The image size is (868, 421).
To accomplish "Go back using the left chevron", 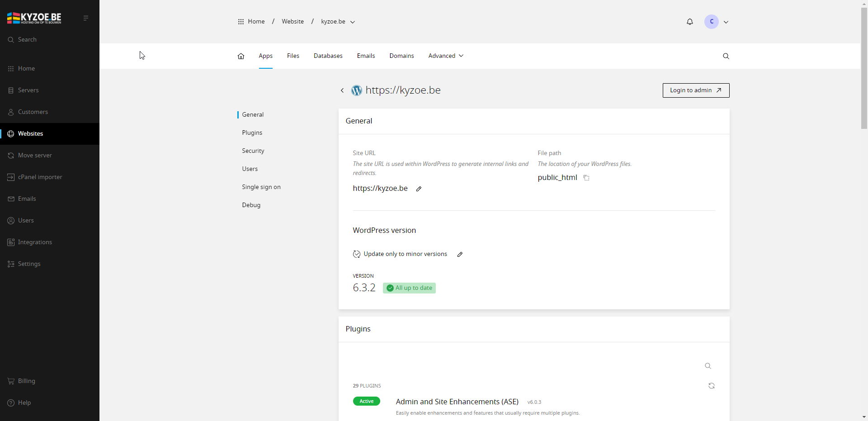I will pos(342,90).
